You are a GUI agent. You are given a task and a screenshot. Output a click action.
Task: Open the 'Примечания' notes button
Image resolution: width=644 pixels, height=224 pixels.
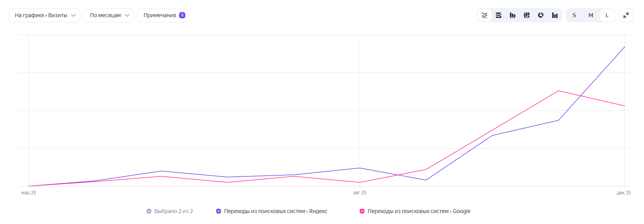coord(160,15)
